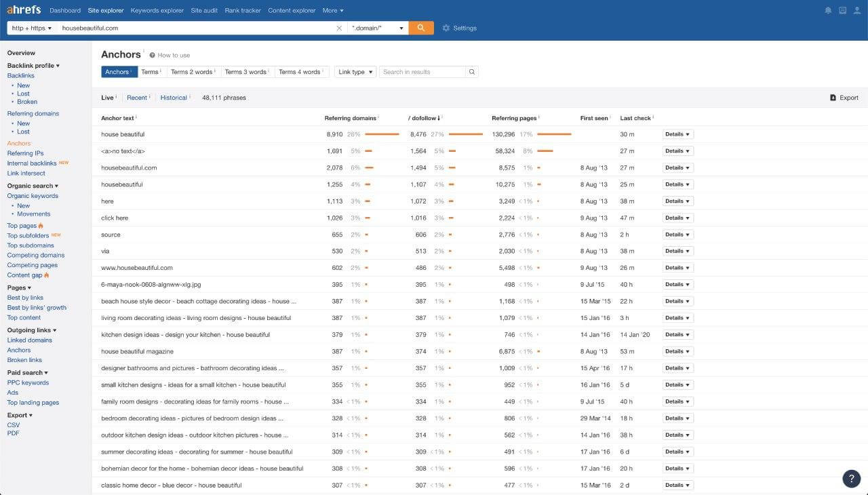Screen dimensions: 868x495
Task: Open the Link type dropdown
Action: (x=355, y=72)
